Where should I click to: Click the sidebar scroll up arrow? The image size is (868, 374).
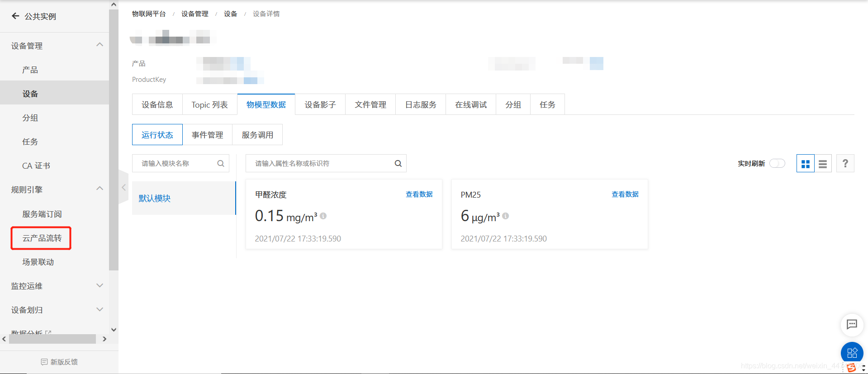(x=114, y=5)
